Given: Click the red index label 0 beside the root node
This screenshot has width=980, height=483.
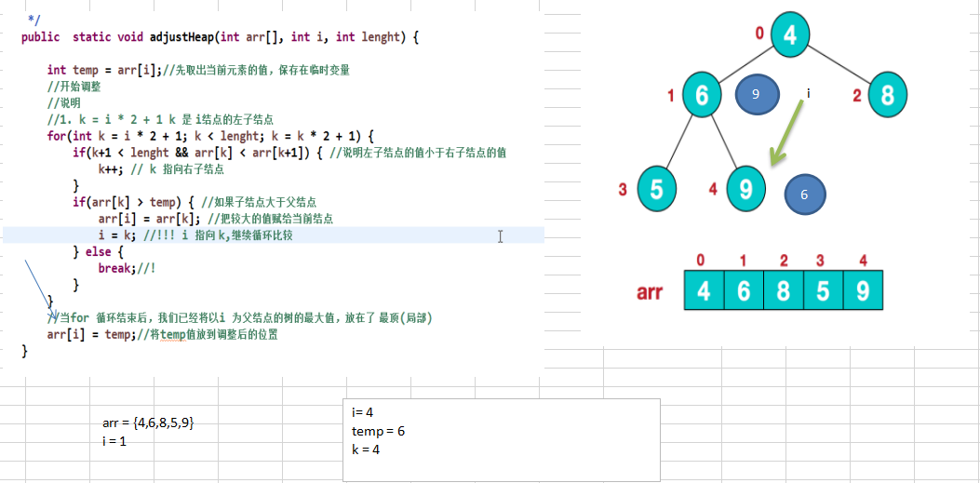Looking at the screenshot, I should [759, 33].
